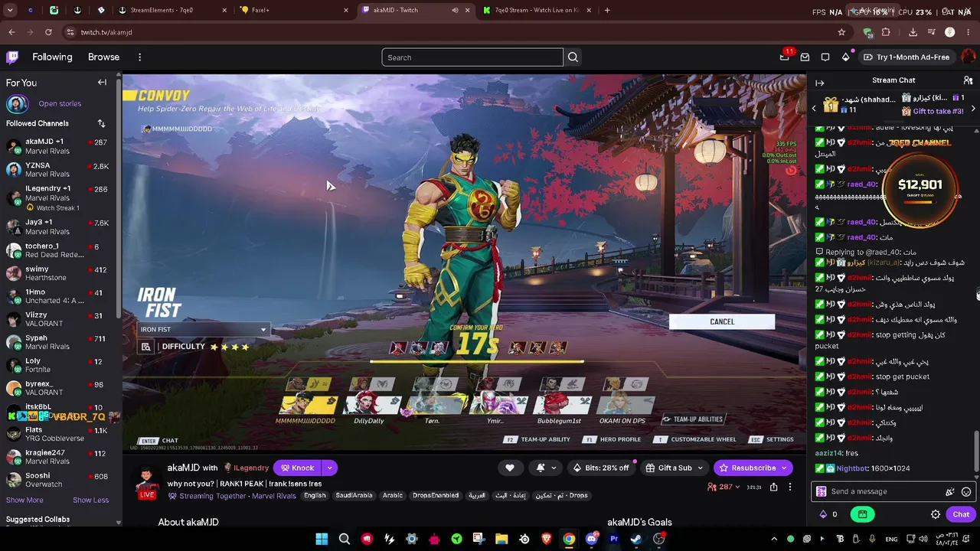Reload the twitch.tv page
The width and height of the screenshot is (980, 551).
(x=48, y=32)
